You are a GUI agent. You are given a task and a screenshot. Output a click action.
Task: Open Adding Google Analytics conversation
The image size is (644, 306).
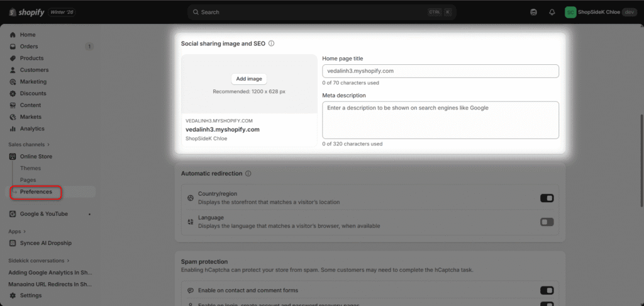pos(50,272)
